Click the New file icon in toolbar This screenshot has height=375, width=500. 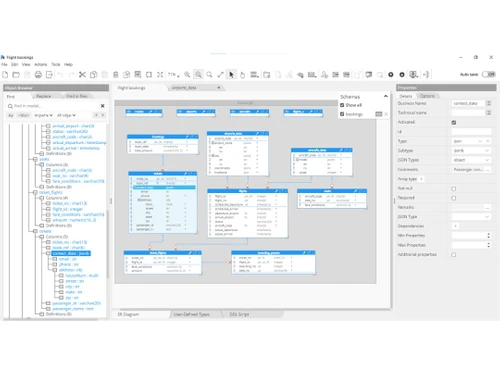pyautogui.click(x=5, y=75)
